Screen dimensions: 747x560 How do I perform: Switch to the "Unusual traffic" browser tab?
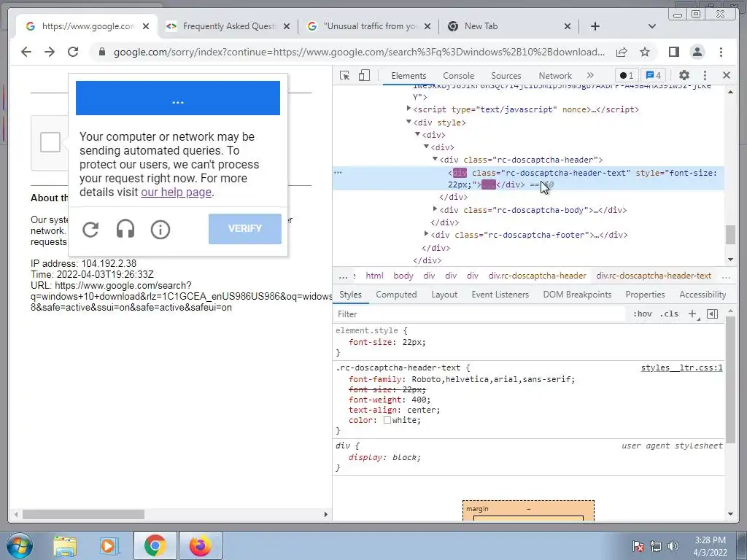coord(370,26)
